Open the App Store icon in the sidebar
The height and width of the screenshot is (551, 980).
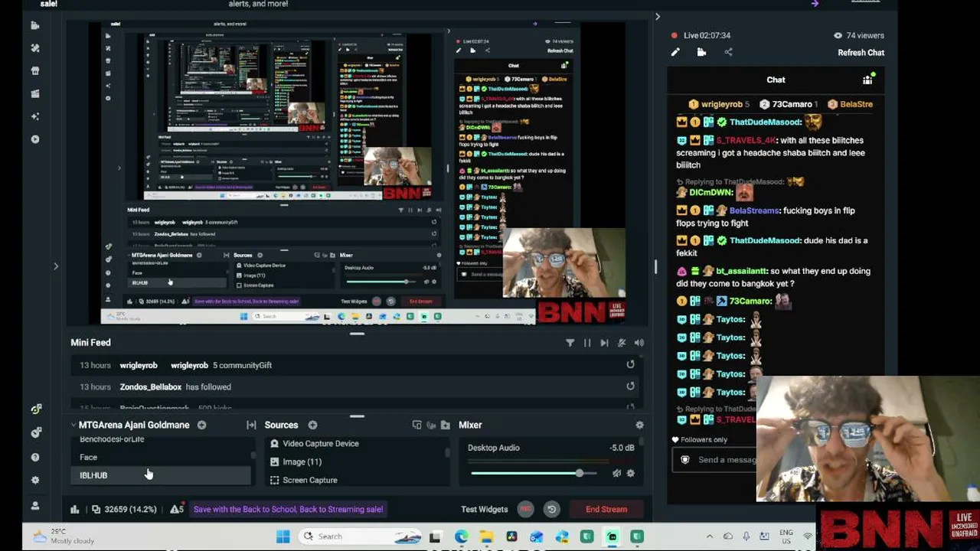(34, 70)
